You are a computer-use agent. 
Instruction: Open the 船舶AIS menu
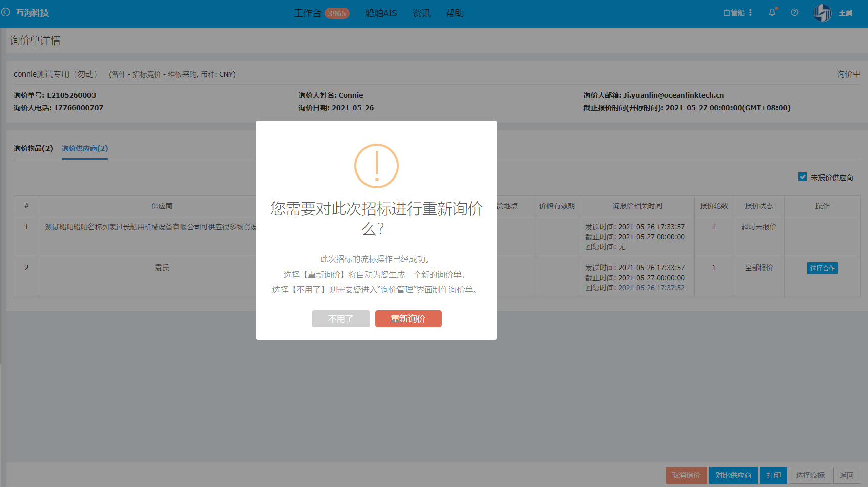381,13
